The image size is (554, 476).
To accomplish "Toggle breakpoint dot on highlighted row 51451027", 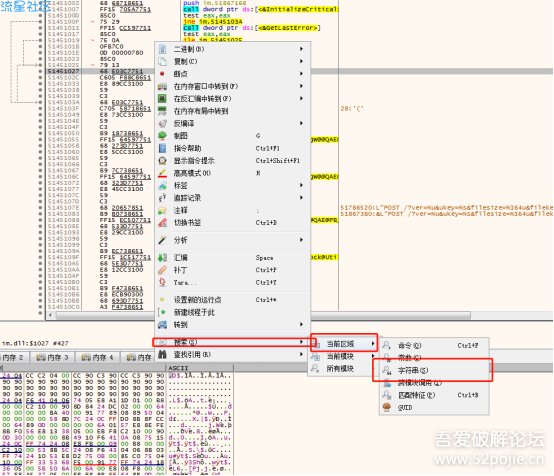I will point(40,71).
